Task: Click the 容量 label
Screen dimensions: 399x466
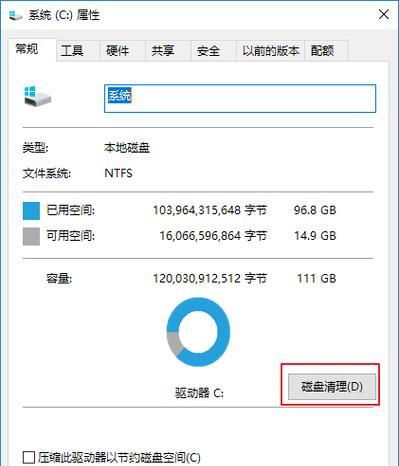Action: pos(59,278)
